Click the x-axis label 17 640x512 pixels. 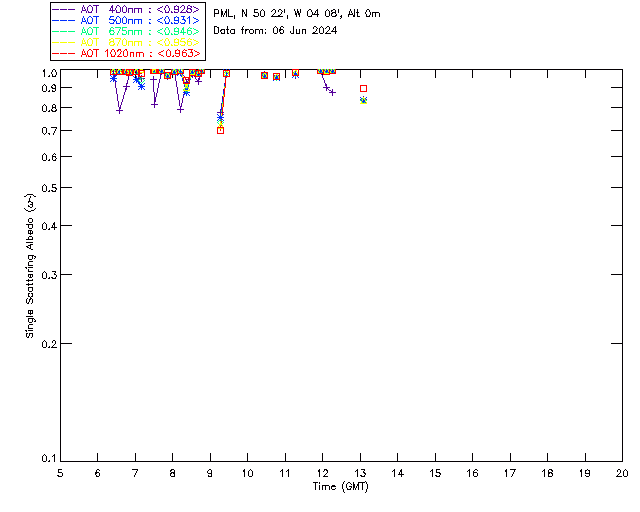coord(510,473)
